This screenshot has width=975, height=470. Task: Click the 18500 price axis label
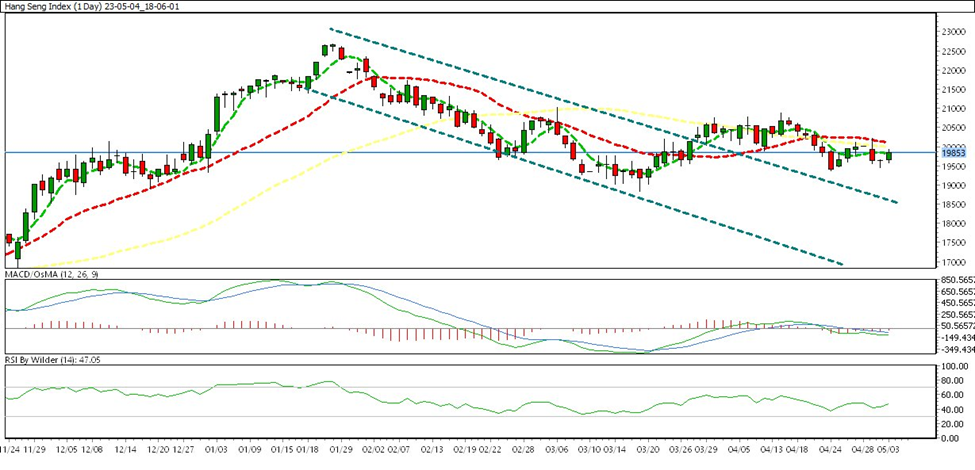point(954,205)
